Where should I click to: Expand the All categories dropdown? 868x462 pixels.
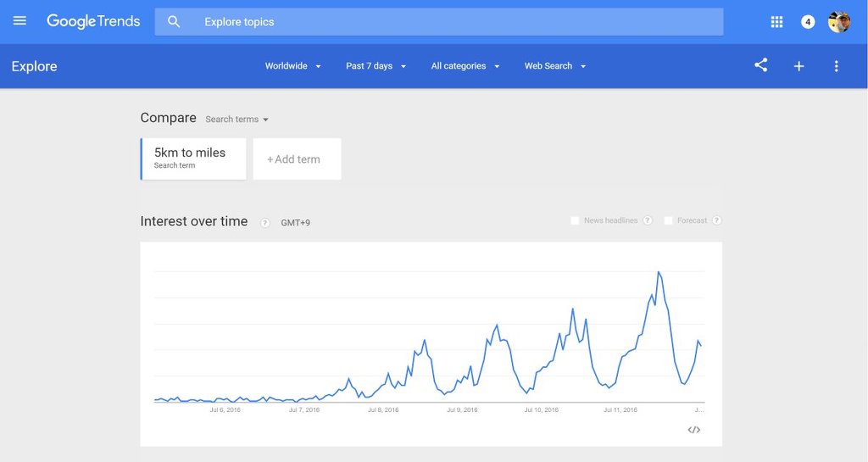pyautogui.click(x=465, y=66)
